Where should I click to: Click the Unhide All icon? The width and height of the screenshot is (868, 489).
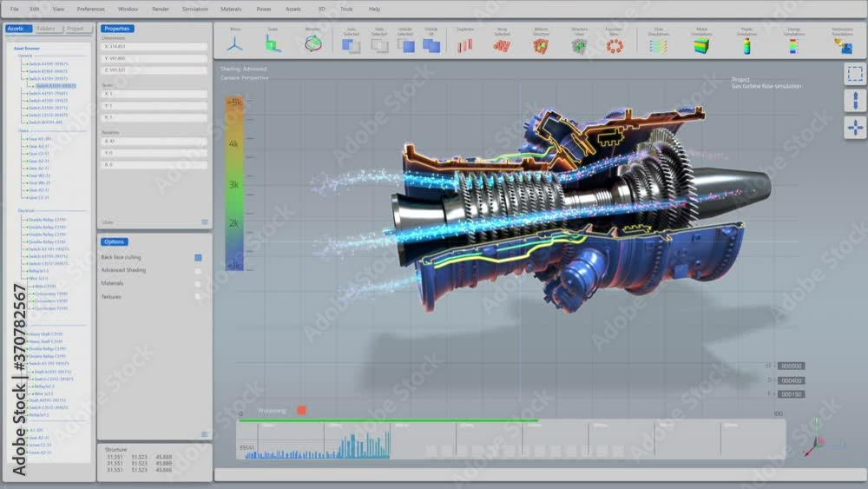pyautogui.click(x=431, y=46)
